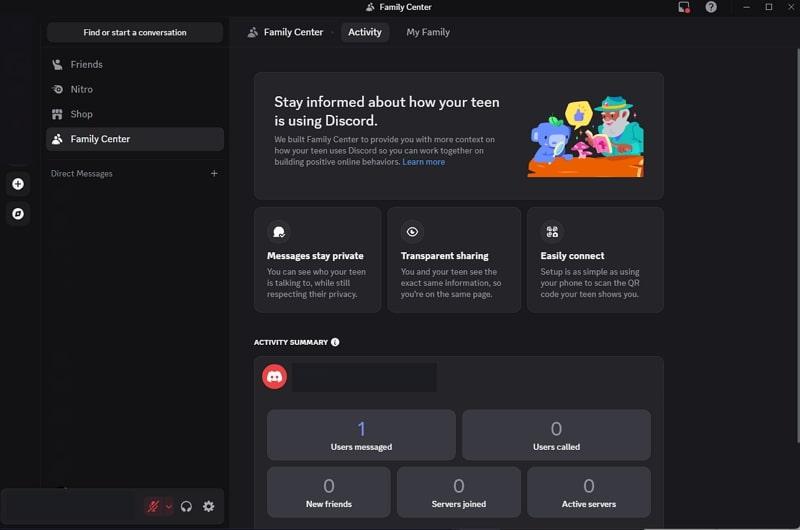
Task: Click the Messages stay private chat icon
Action: point(279,232)
